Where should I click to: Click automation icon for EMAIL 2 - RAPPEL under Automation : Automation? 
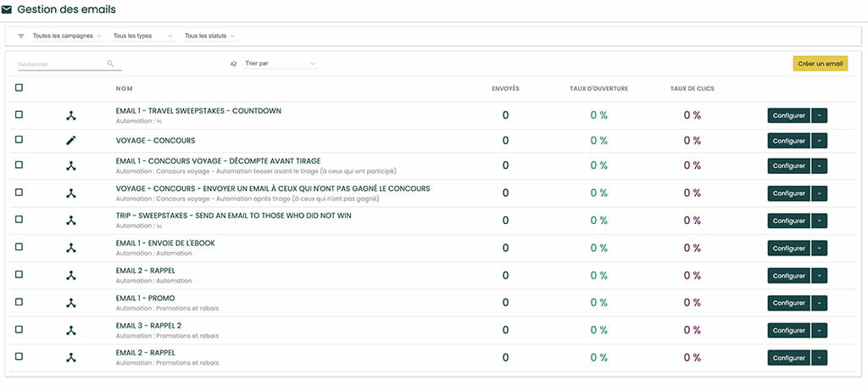click(x=71, y=275)
